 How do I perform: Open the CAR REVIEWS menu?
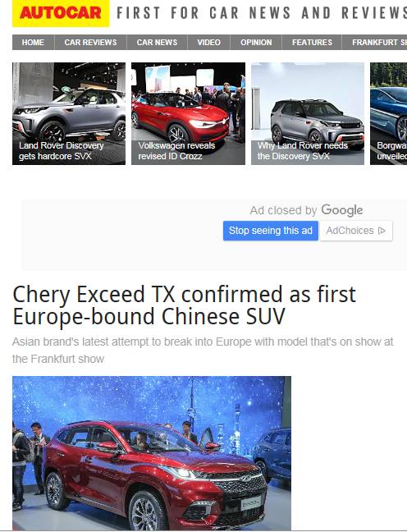pyautogui.click(x=90, y=43)
